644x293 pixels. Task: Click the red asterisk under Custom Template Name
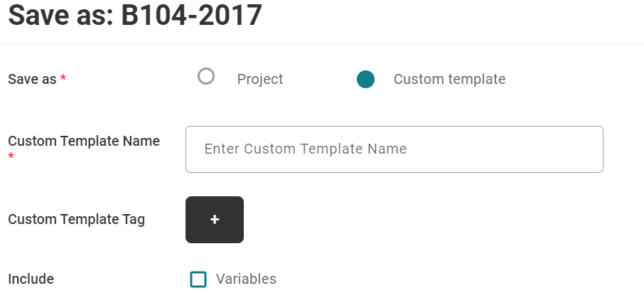point(11,156)
